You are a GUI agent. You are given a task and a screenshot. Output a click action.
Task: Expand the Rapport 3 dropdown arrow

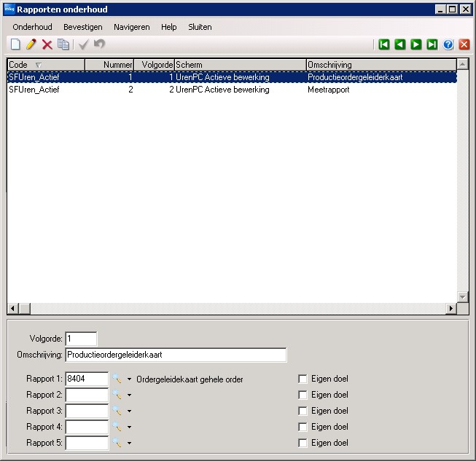pos(129,411)
